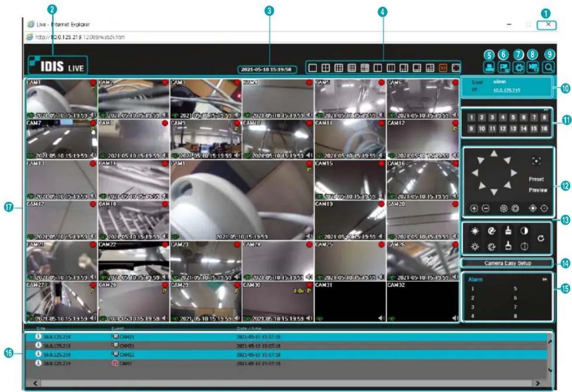This screenshot has height=392, width=572.
Task: Click event list scroll down arrow
Action: [x=550, y=370]
